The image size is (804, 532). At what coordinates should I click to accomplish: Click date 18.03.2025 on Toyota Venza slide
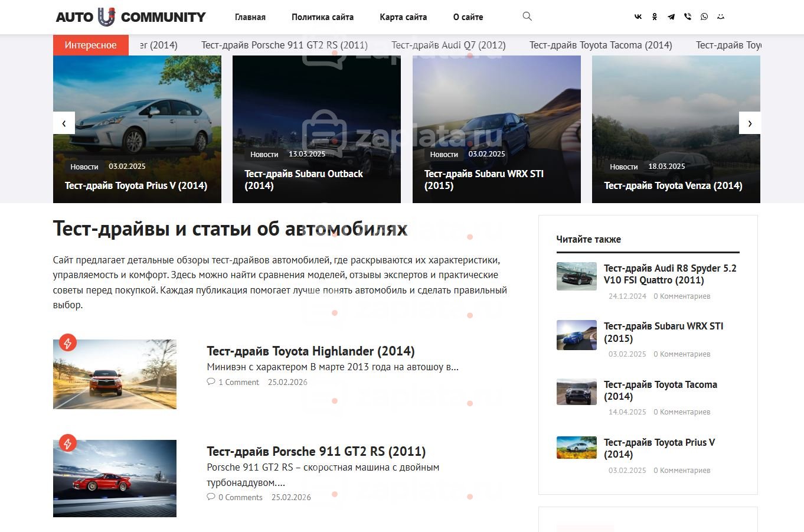click(666, 167)
